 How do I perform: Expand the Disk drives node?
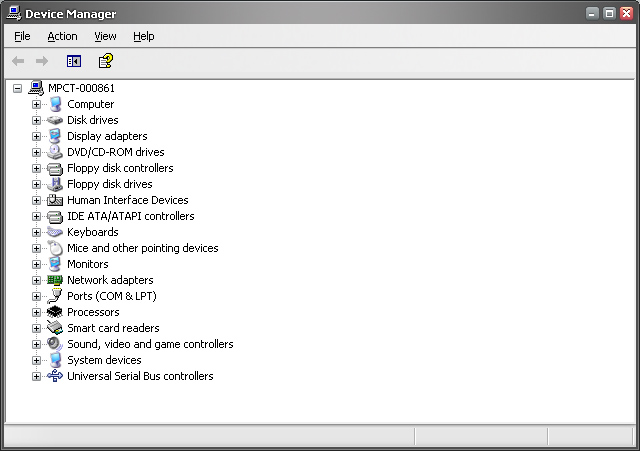(36, 120)
